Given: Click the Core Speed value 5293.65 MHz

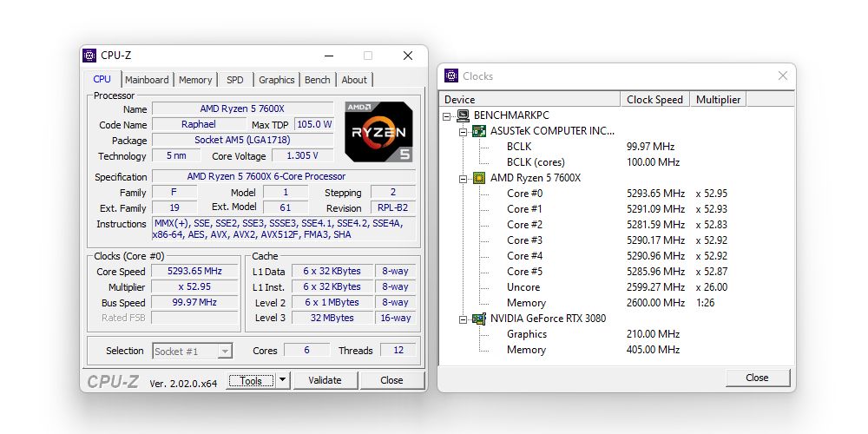Looking at the screenshot, I should tap(194, 271).
